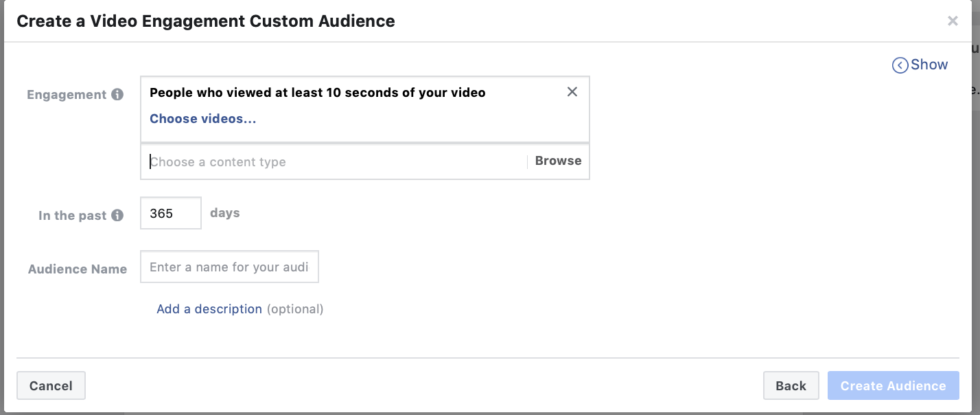Click the info icon beside In the past
Screen dimensions: 980x415
117,216
